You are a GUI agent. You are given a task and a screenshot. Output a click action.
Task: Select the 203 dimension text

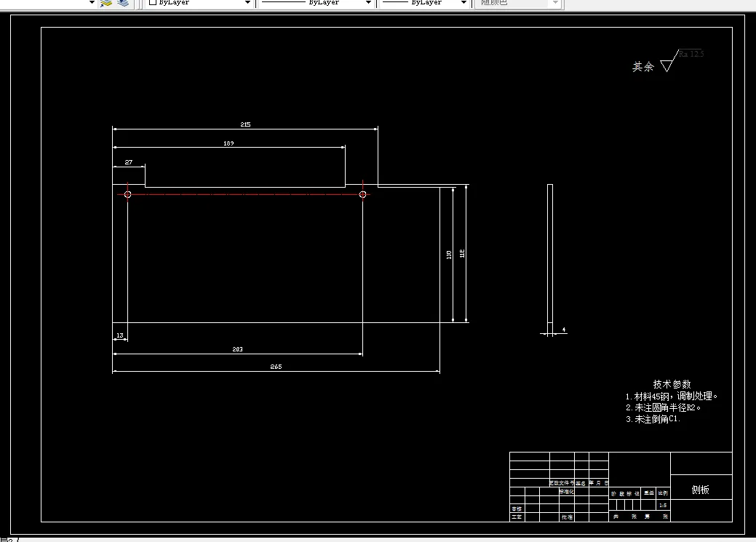(237, 349)
